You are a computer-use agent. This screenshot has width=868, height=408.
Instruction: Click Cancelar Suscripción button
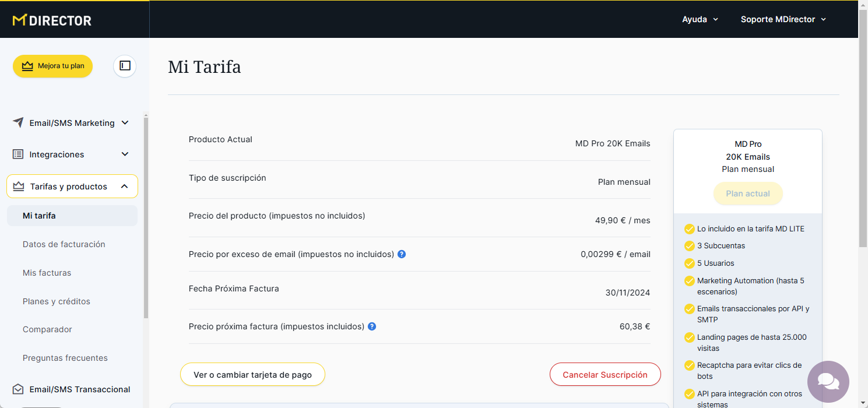(x=605, y=375)
